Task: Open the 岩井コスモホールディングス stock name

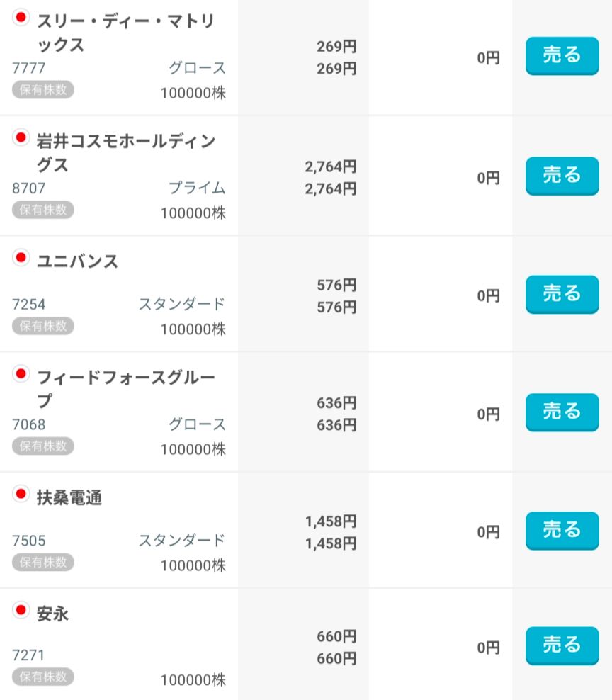Action: click(x=125, y=152)
